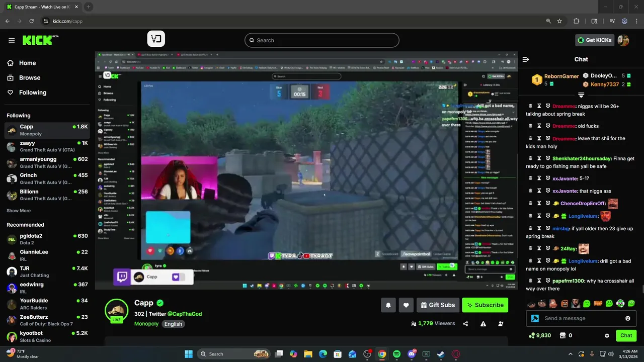Bookmark this page with star icon
This screenshot has width=644, height=362.
pyautogui.click(x=559, y=21)
